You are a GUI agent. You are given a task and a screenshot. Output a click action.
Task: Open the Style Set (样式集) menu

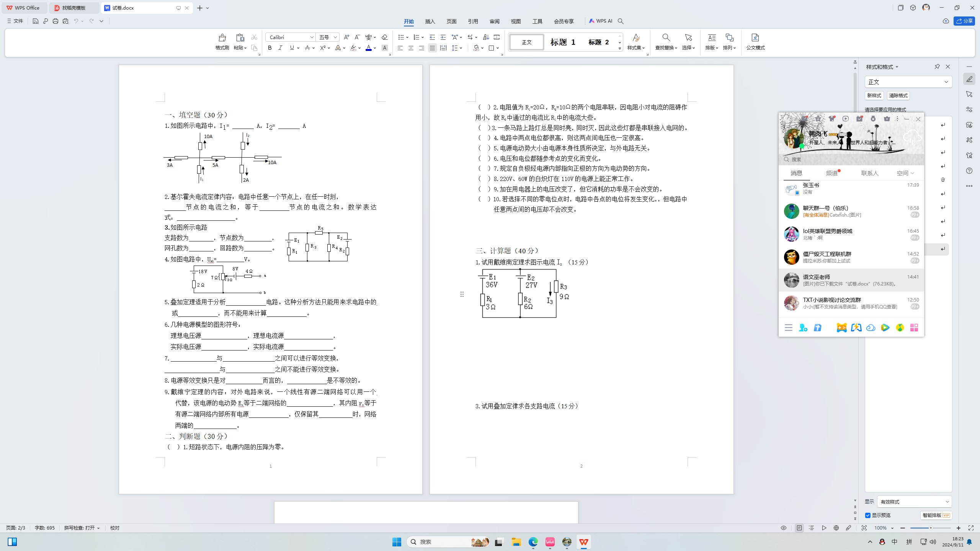(x=636, y=42)
